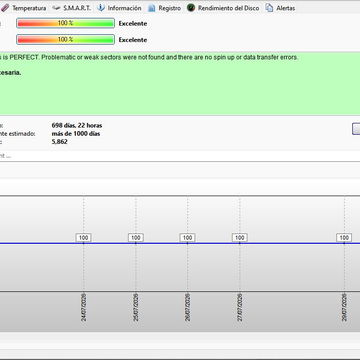Click the 26/07/2026 date axis label
The height and width of the screenshot is (360, 360).
click(188, 307)
